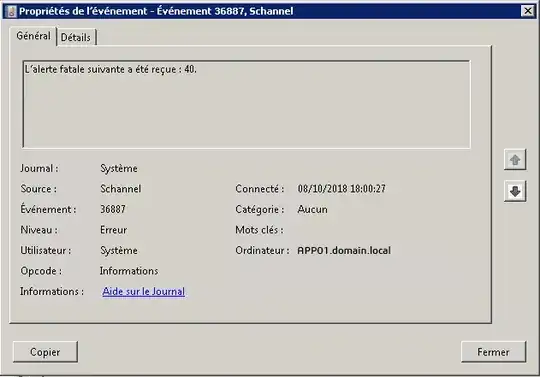Switch to the Détails tab
The height and width of the screenshot is (377, 540).
pos(76,37)
